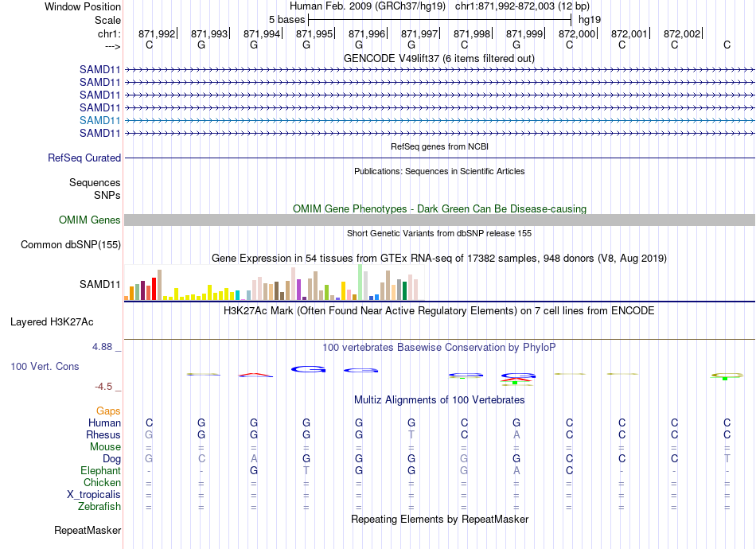Click the Gene Expression in 54 tissues title
Viewport: 756px width, 549px height.
click(438, 259)
